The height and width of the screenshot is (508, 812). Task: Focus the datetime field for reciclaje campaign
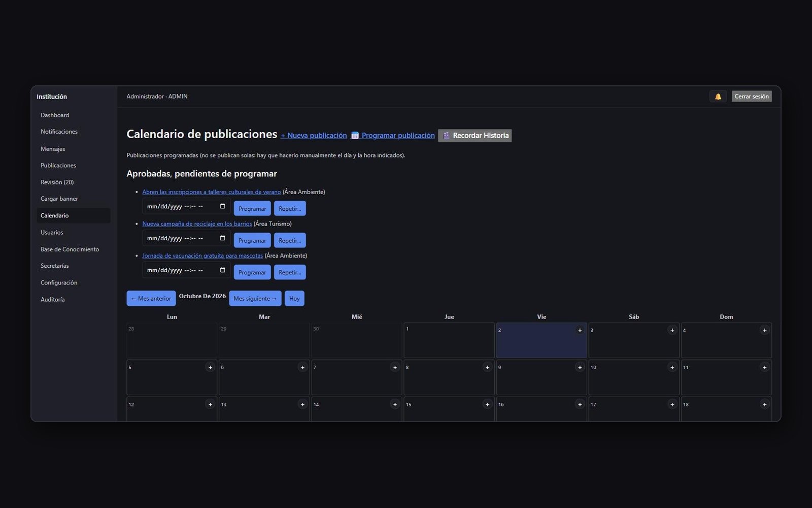186,238
